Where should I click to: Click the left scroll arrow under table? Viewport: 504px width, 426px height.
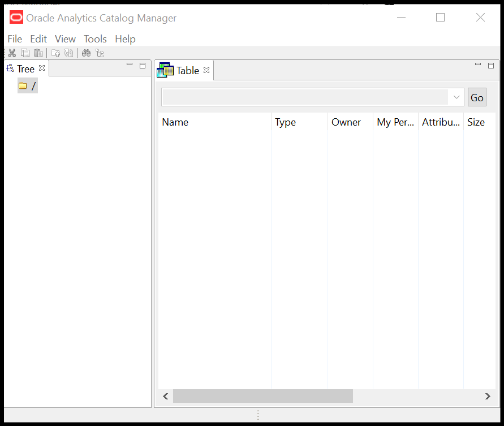[166, 396]
